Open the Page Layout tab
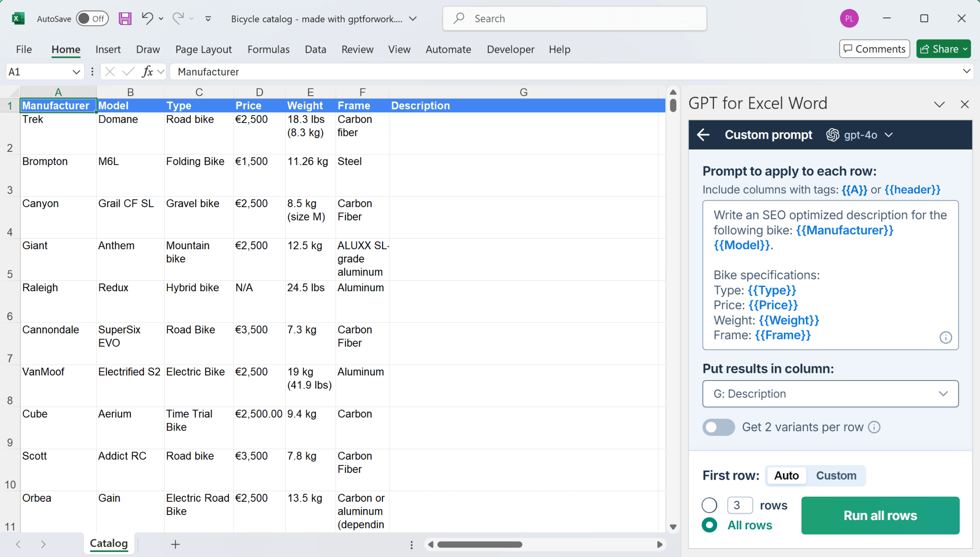 [203, 49]
